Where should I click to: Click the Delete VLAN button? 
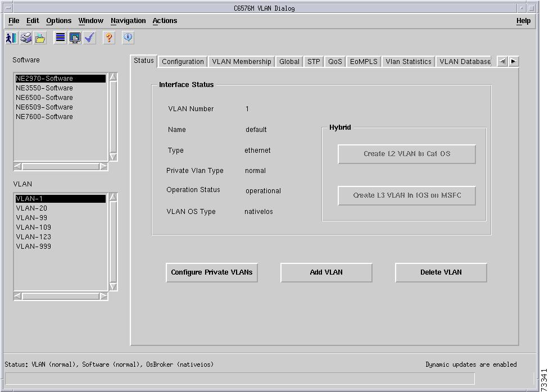click(x=441, y=272)
